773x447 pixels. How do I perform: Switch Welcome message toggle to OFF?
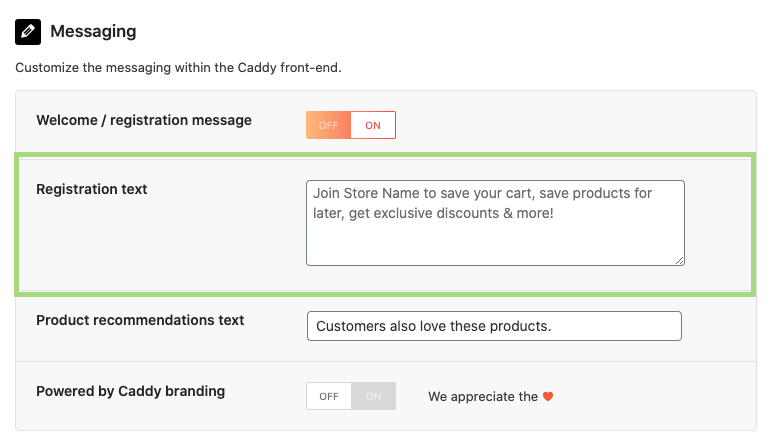coord(328,125)
